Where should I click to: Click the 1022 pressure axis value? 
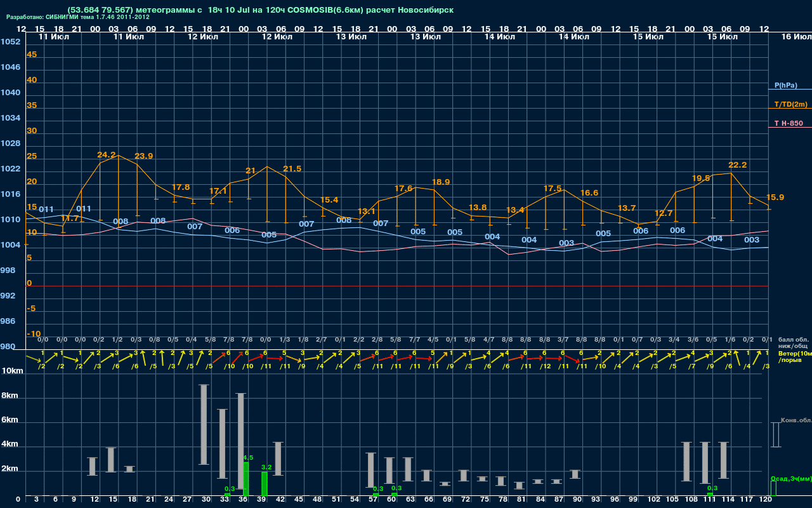pos(10,169)
